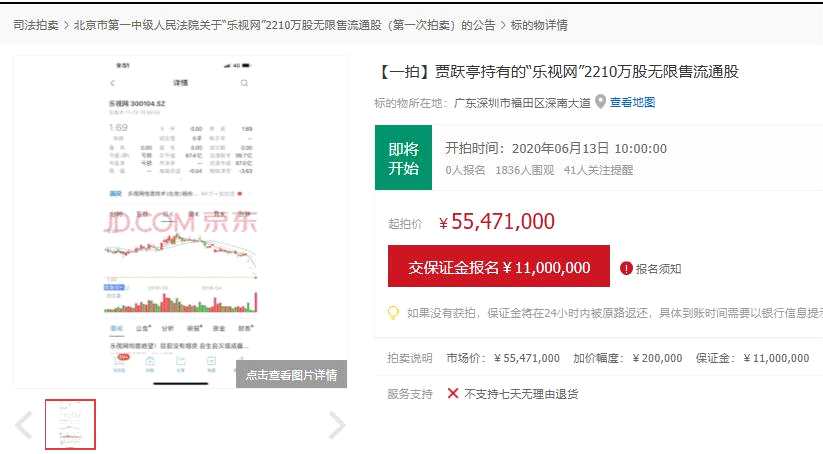Click the 41人关注提醒 count

click(598, 170)
